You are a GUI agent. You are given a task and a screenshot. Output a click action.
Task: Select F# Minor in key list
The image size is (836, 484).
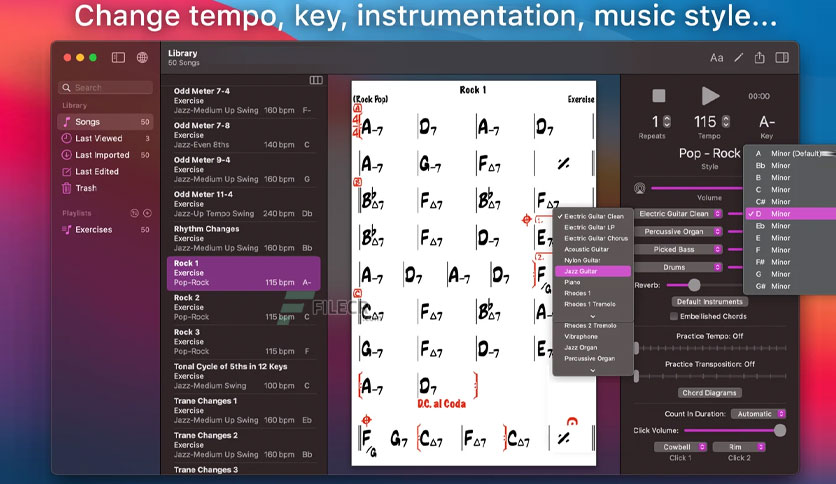point(790,262)
